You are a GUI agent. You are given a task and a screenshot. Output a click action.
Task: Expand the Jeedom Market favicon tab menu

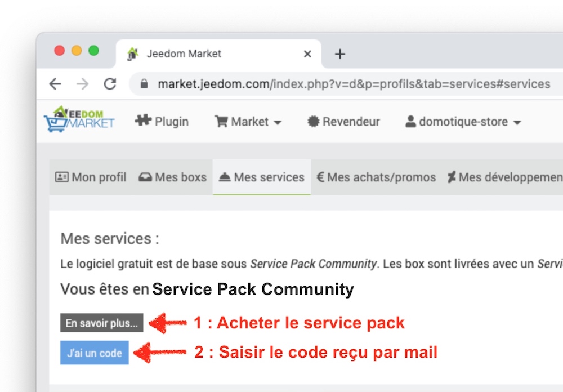click(x=133, y=53)
